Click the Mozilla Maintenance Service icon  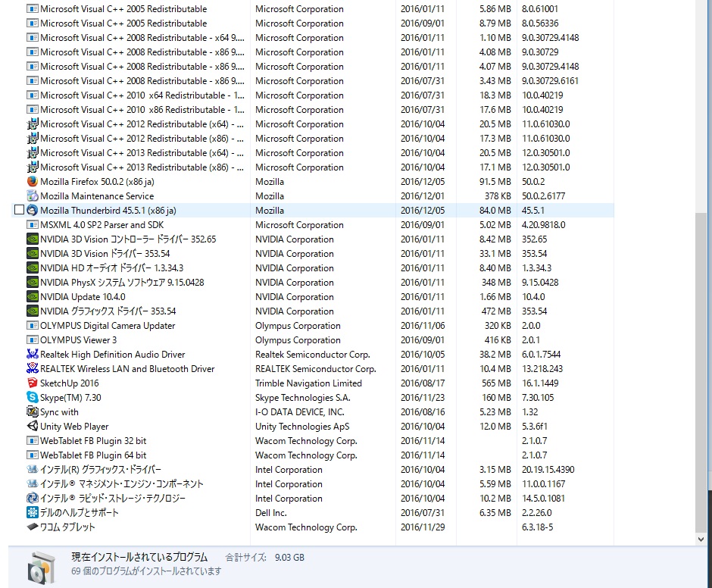point(33,195)
